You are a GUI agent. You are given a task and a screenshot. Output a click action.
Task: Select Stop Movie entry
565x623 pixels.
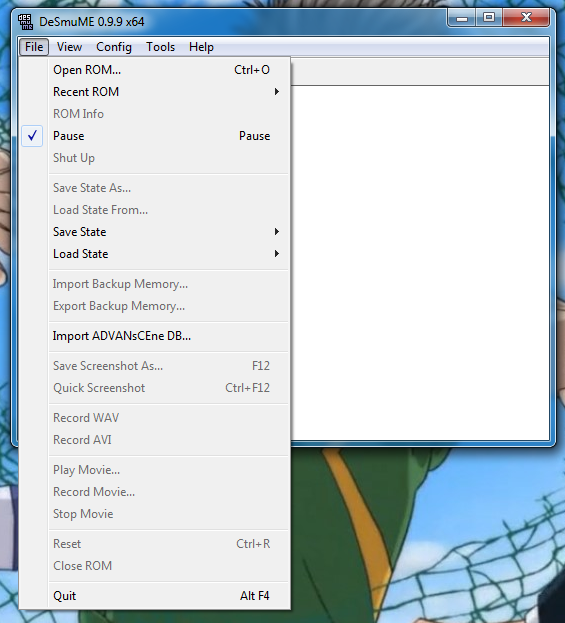pos(155,514)
